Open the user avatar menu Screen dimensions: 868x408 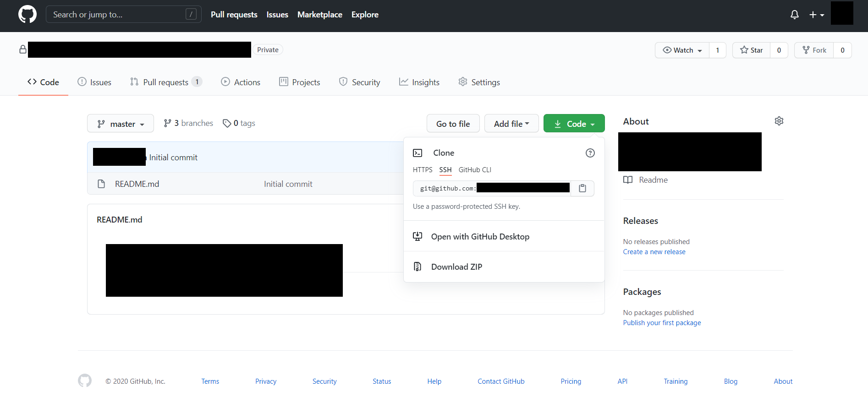coord(842,13)
